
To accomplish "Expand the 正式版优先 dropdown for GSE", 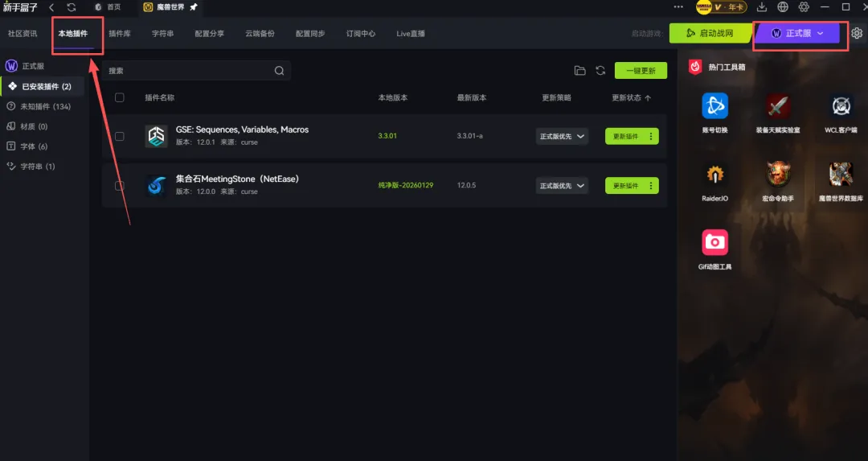I will [562, 136].
